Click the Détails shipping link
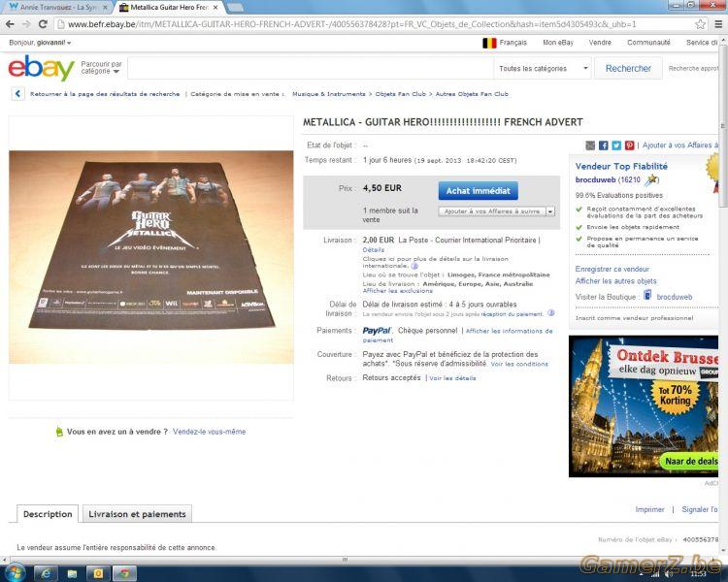The width and height of the screenshot is (728, 582). (374, 249)
